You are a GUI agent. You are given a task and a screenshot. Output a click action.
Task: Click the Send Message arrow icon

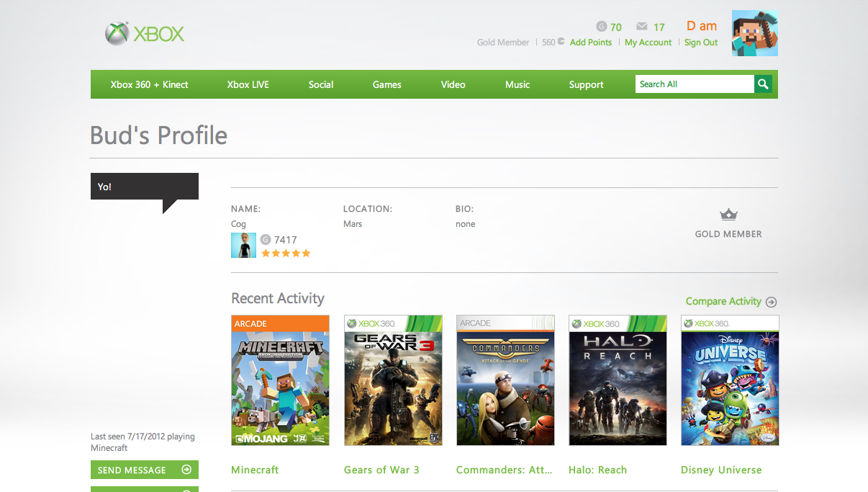186,470
